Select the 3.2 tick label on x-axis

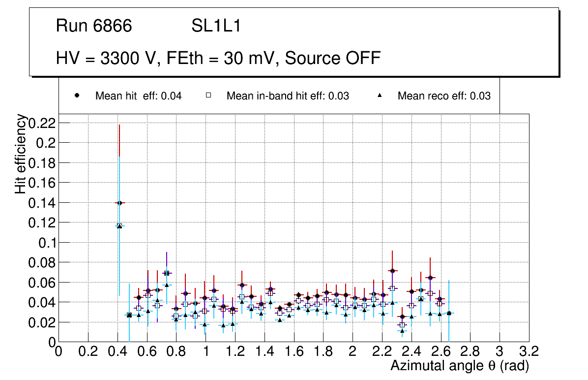click(529, 351)
